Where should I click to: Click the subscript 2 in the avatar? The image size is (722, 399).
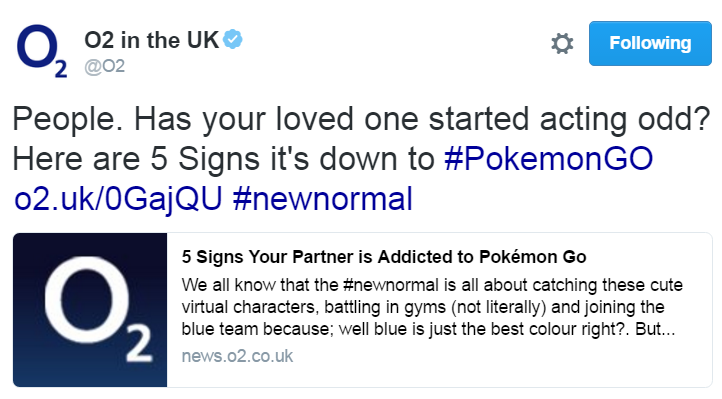click(61, 69)
